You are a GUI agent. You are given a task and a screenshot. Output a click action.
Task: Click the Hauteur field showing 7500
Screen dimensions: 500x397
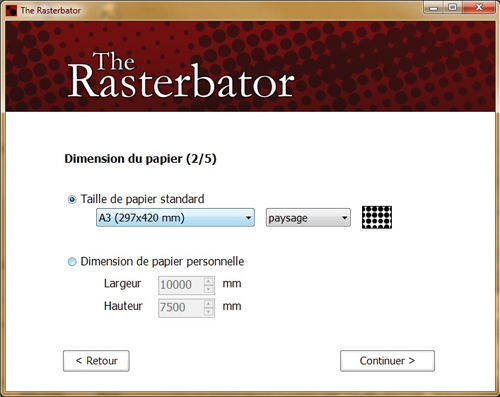[x=181, y=308]
